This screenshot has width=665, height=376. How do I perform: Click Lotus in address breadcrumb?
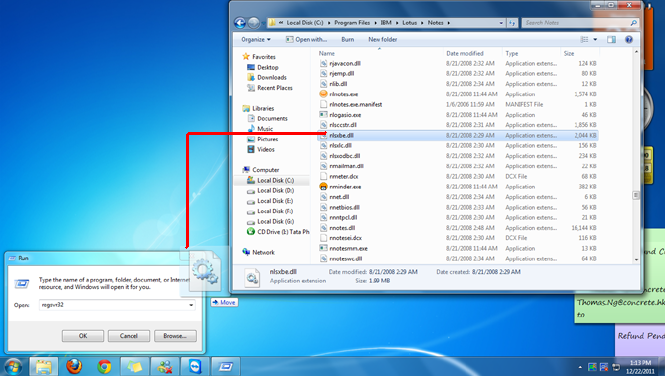(409, 23)
